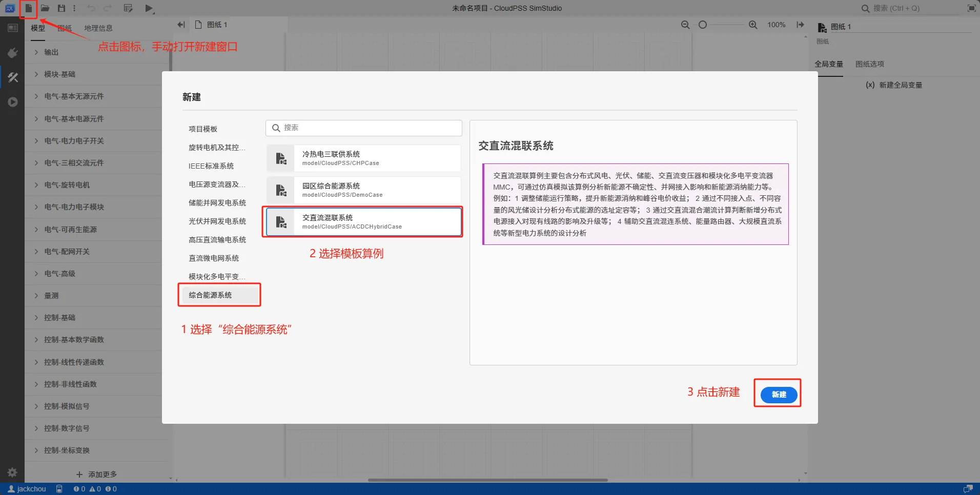This screenshot has width=980, height=495.
Task: Expand the 模块-基础 category
Action: coord(96,74)
